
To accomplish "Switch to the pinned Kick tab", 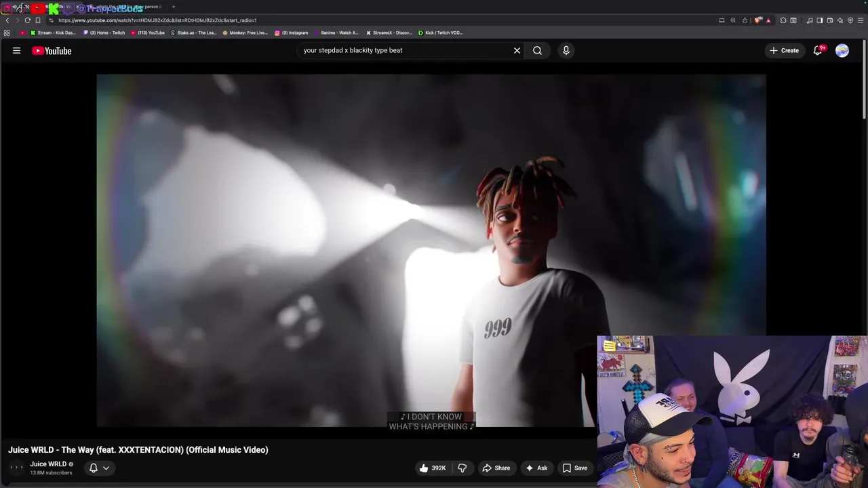I will pos(54,7).
